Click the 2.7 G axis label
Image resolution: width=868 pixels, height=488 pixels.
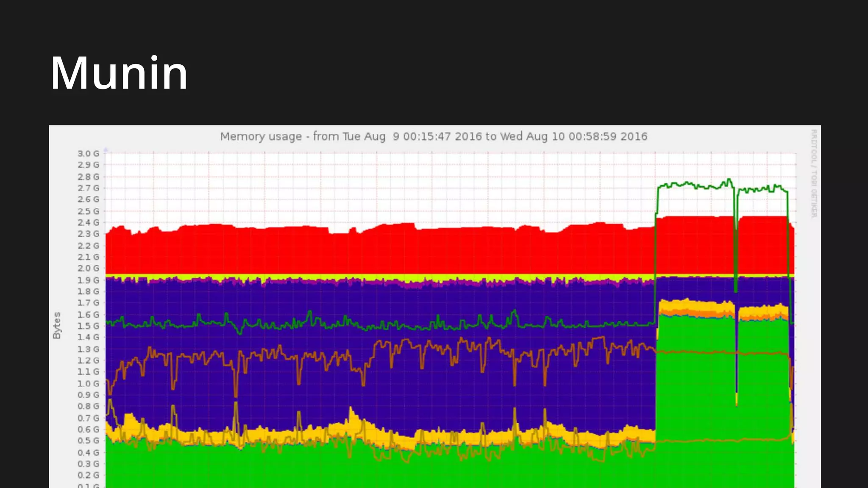pos(88,188)
